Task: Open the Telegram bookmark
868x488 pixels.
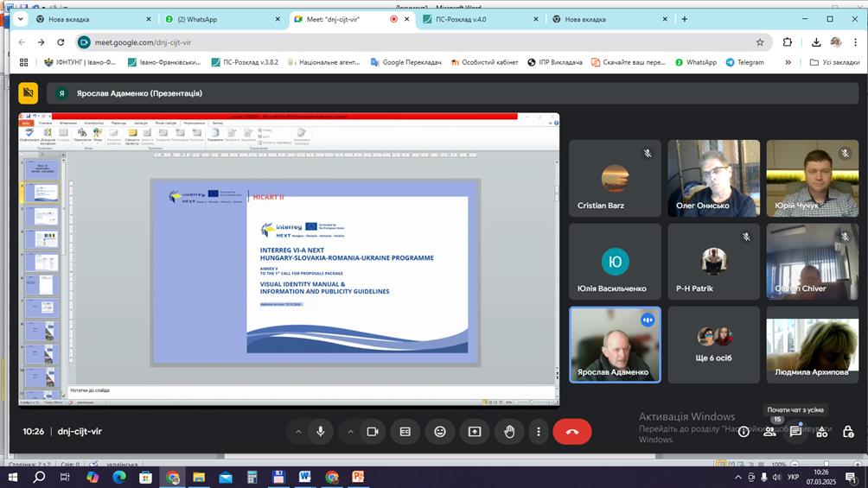Action: 745,62
